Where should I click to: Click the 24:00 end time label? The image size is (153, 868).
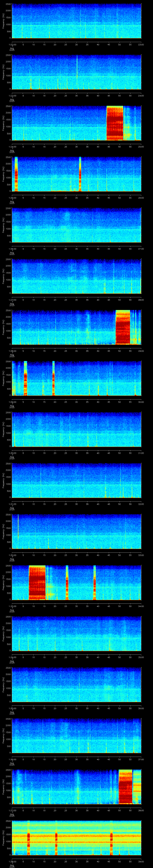[x=141, y=96]
